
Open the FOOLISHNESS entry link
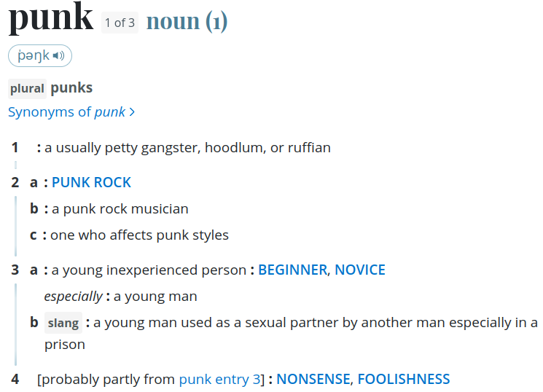coord(403,379)
